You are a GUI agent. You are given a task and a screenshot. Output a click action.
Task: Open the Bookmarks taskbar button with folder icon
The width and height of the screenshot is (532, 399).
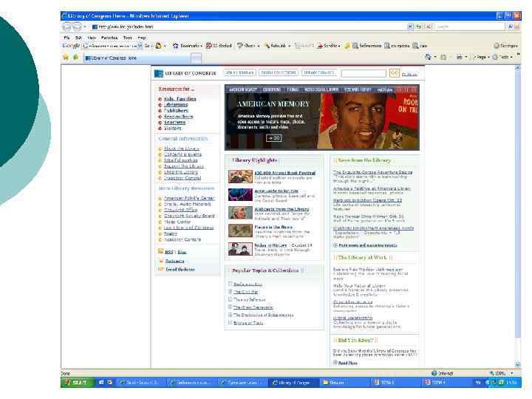(344, 383)
